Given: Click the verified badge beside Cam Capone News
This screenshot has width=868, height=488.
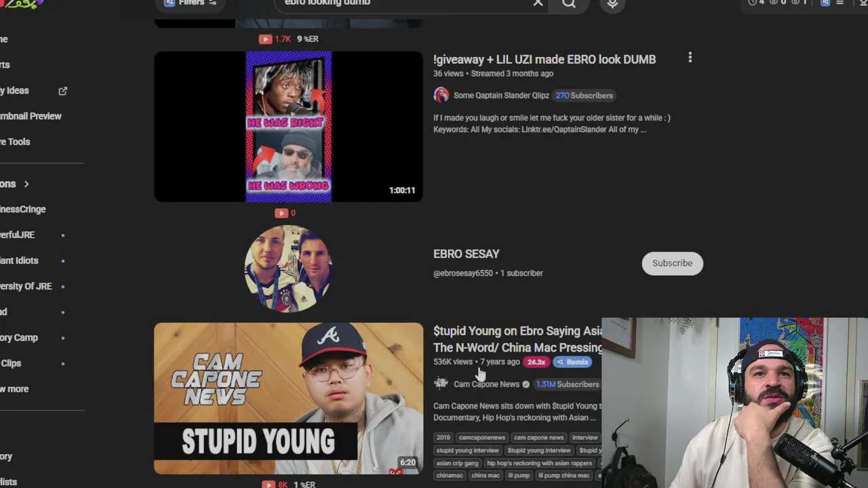Looking at the screenshot, I should click(x=526, y=384).
